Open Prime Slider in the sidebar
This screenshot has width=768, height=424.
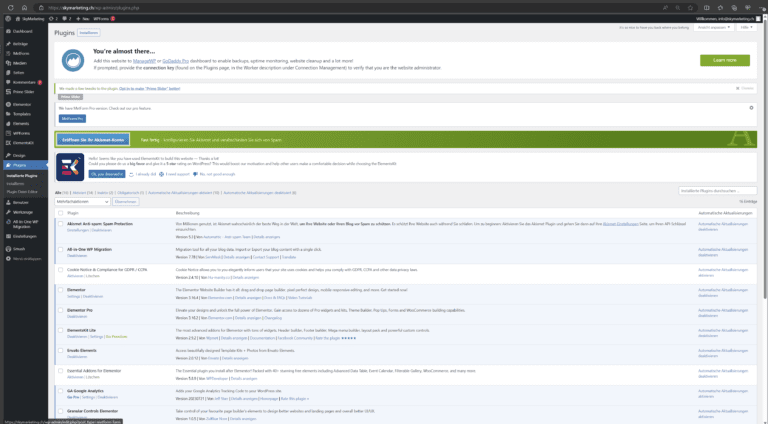point(24,92)
